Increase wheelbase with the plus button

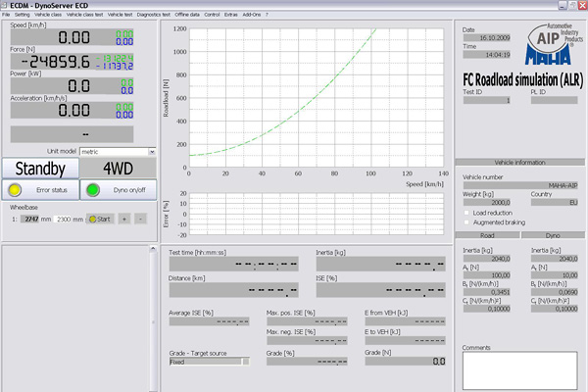click(124, 218)
